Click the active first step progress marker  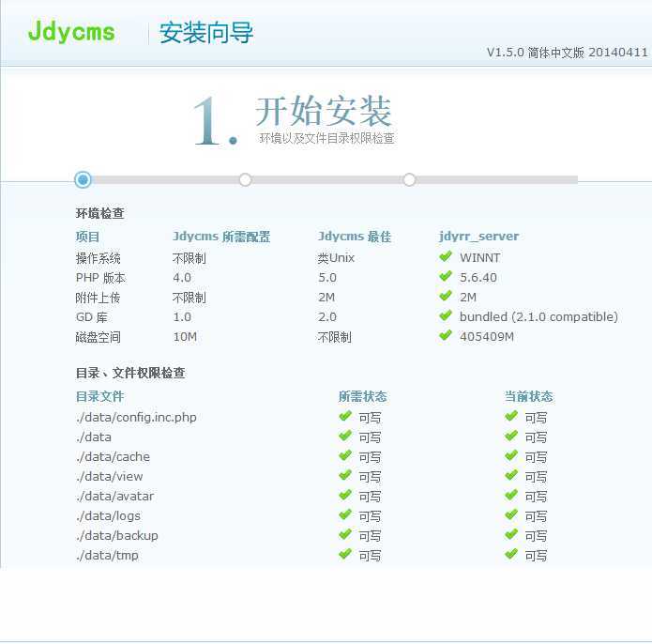83,179
